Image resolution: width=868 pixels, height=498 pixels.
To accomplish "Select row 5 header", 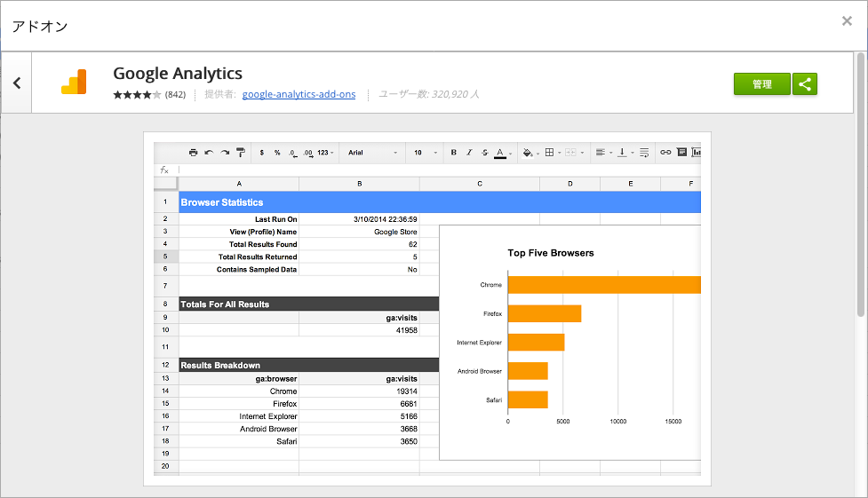I will (165, 257).
